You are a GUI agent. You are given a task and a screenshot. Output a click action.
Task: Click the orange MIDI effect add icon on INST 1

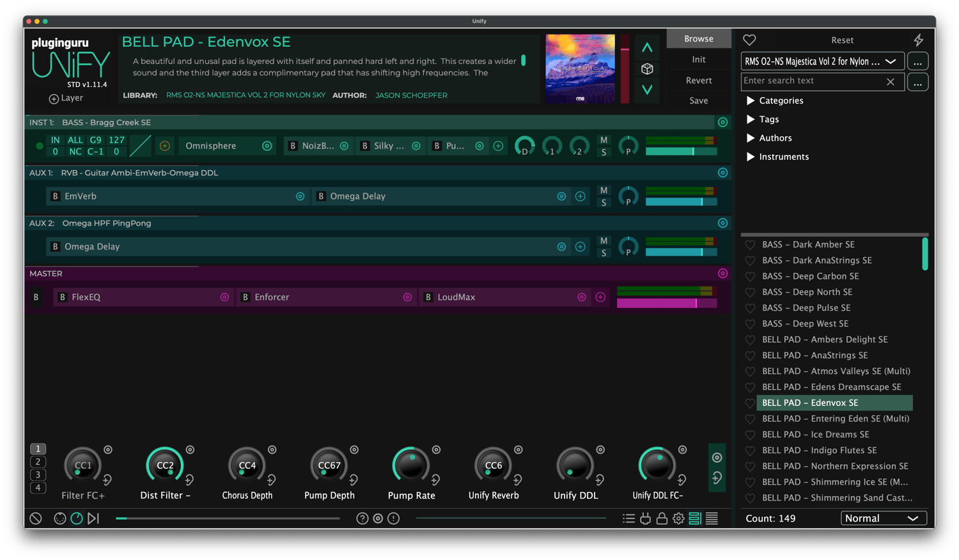[164, 146]
